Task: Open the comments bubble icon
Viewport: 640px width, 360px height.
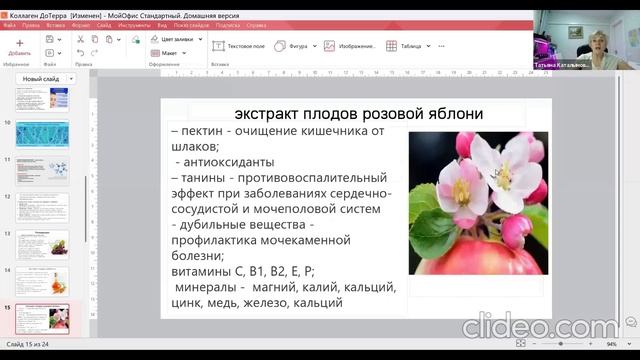Action: pyautogui.click(x=631, y=322)
